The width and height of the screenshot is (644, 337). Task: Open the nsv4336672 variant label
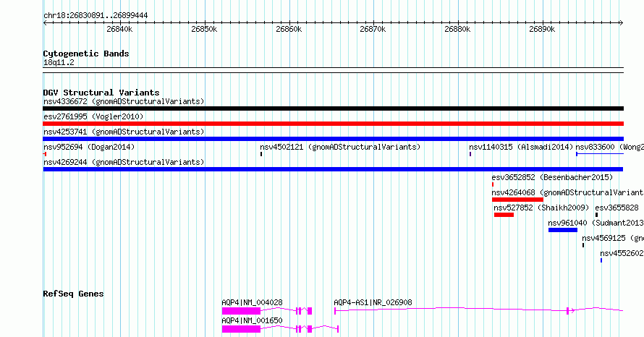click(124, 101)
